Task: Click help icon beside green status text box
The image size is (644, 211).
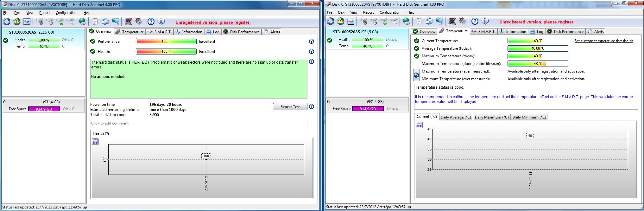Action: (x=312, y=61)
